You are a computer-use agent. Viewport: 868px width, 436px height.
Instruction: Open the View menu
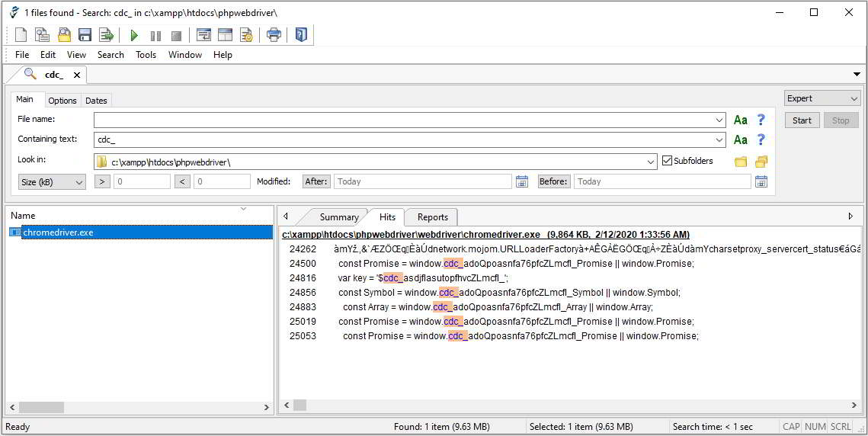pos(76,55)
